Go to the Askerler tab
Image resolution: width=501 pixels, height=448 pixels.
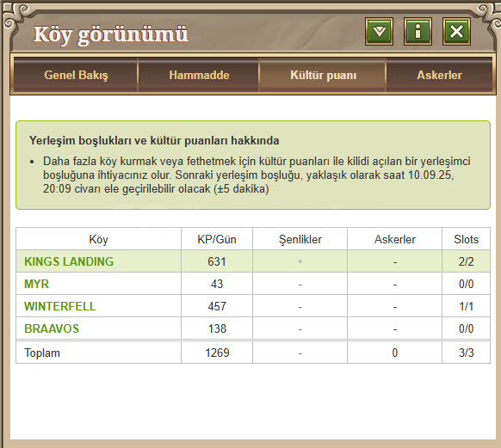click(439, 76)
